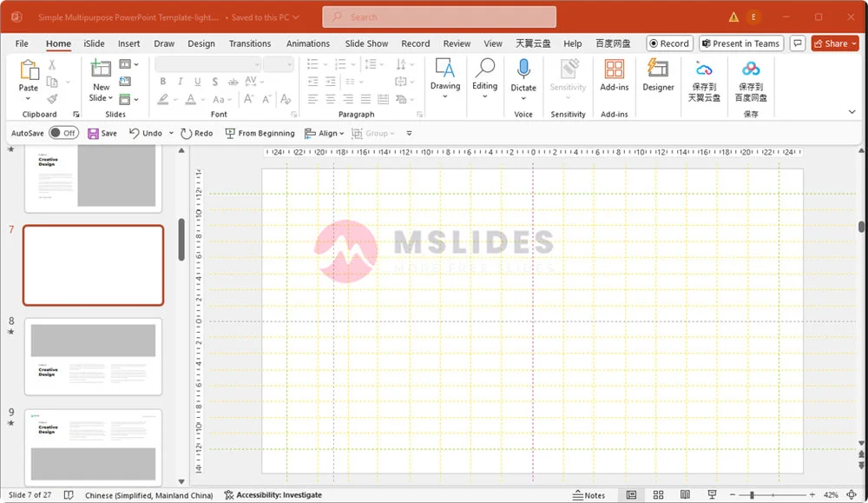868x503 pixels.
Task: Open the account avatar labeled E
Action: click(753, 17)
